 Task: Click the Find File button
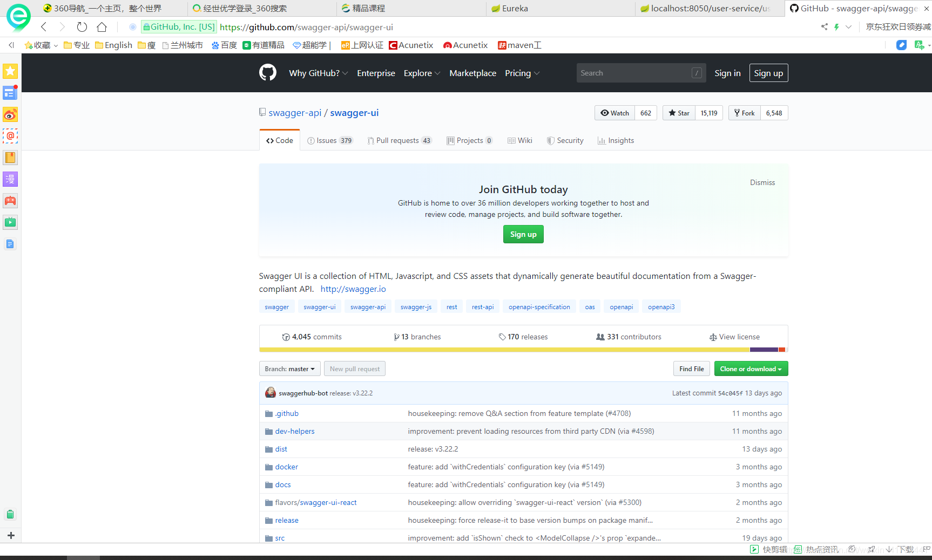691,369
